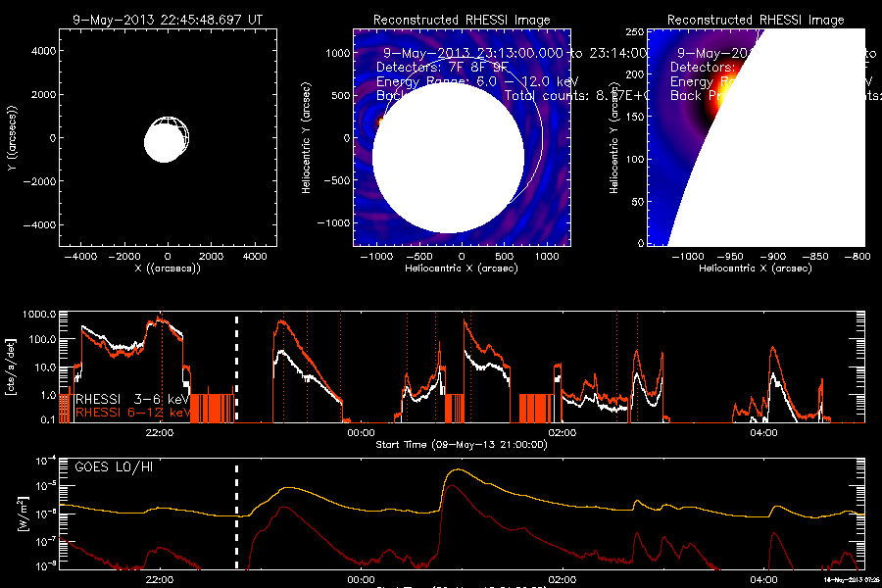Click the middle panel 'Reconstructed RHESSI Image' title
Screen dimensions: 882x588
(462, 20)
